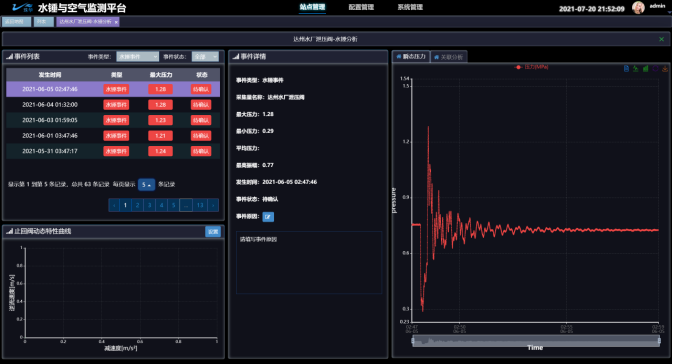The image size is (673, 364).
Task: Sort by 发生时间 column header
Action: 50,75
